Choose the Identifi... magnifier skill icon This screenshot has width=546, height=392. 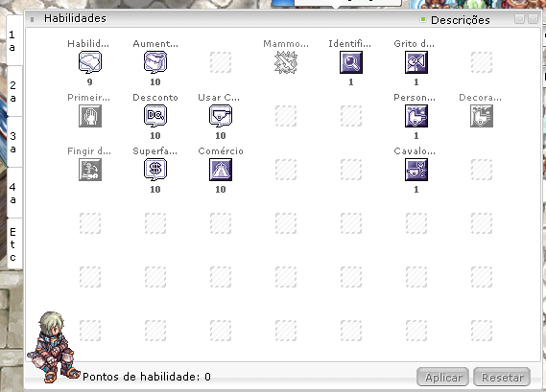pyautogui.click(x=351, y=62)
